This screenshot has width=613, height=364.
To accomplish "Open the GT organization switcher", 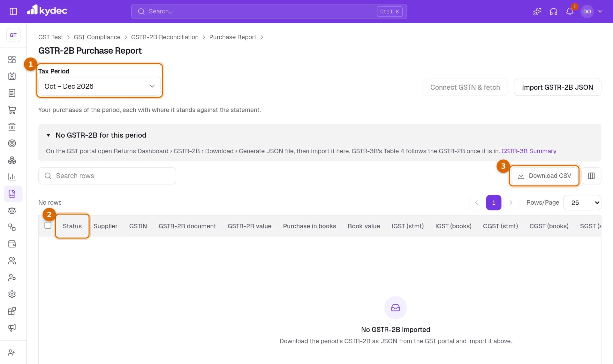I will pos(13,35).
